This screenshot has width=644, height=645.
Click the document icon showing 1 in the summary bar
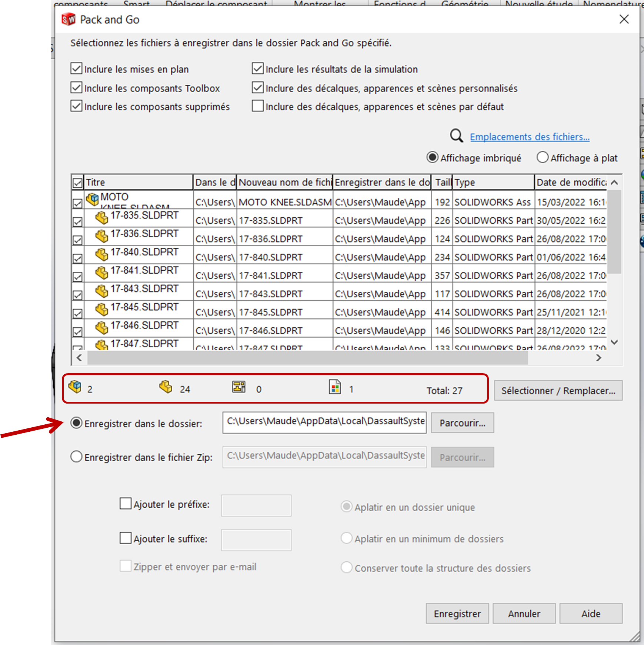[336, 387]
